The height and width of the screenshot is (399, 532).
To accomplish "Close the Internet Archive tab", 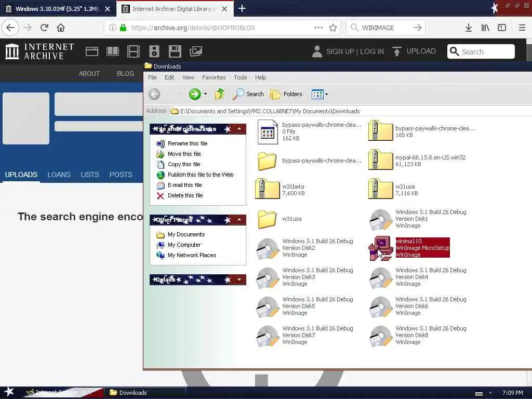I will coord(224,9).
